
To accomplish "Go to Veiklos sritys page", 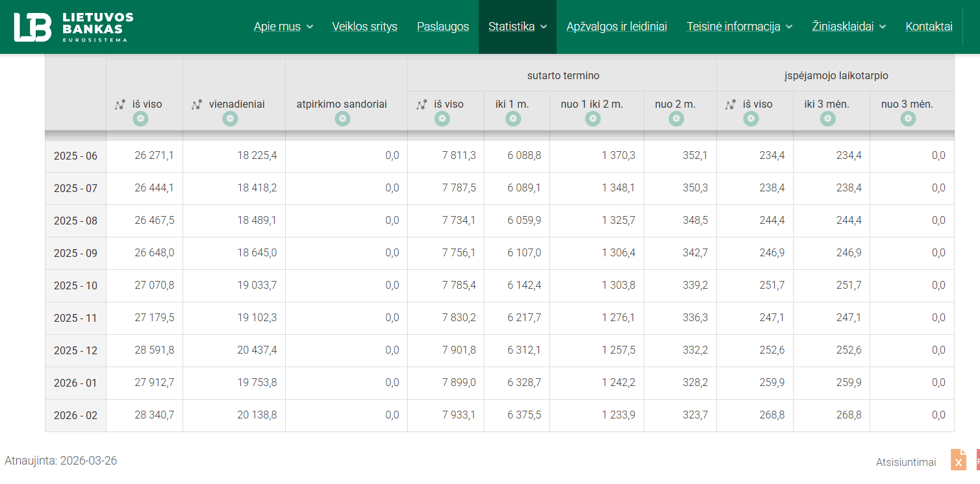I will click(364, 27).
